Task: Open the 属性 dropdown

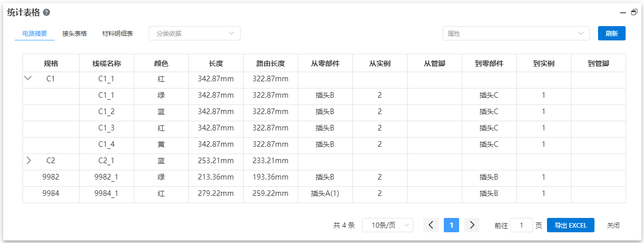Action: (516, 33)
